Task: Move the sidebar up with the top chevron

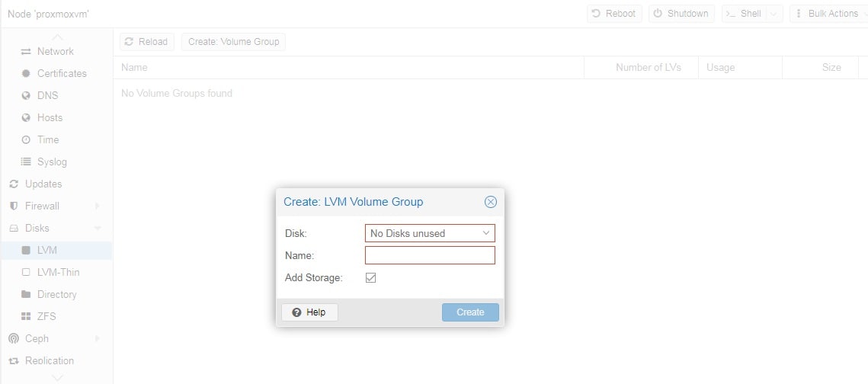Action: pos(57,37)
